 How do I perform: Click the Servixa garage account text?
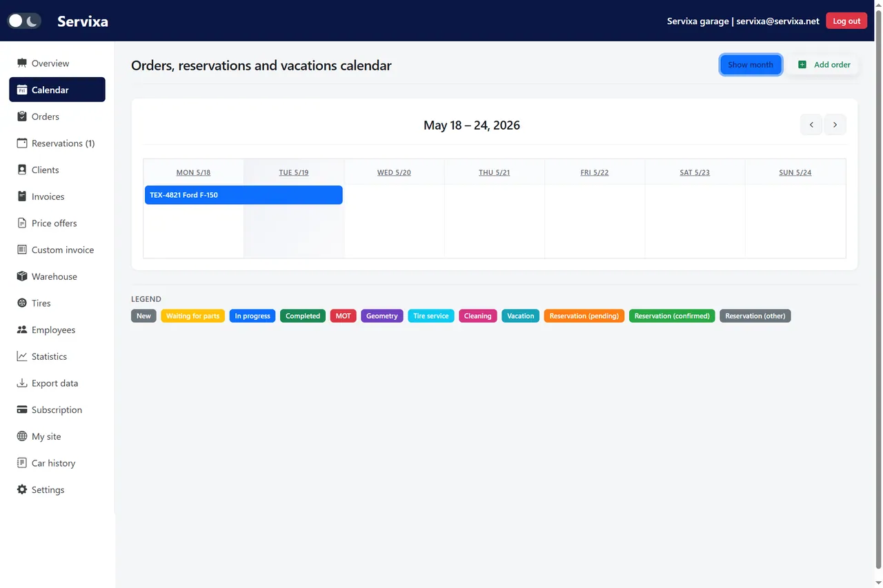point(743,21)
